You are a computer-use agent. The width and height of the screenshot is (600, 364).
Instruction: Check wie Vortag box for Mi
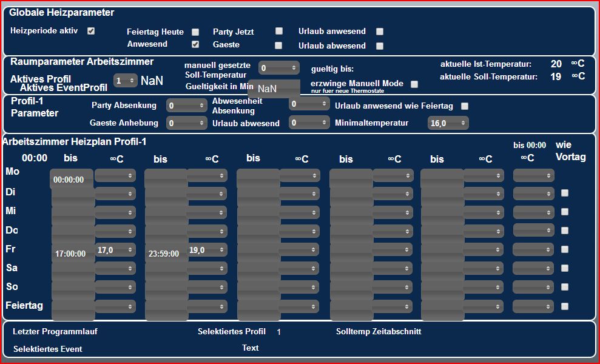[x=565, y=212]
